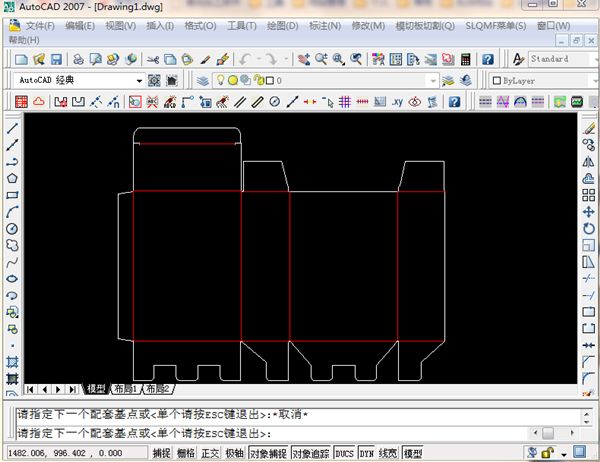The height and width of the screenshot is (462, 600).
Task: Toggle 正交 ortho mode in status bar
Action: tap(210, 453)
